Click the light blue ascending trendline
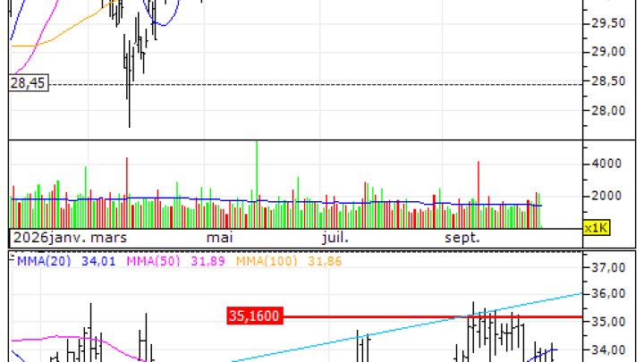This screenshot has height=362, width=644. 407,327
